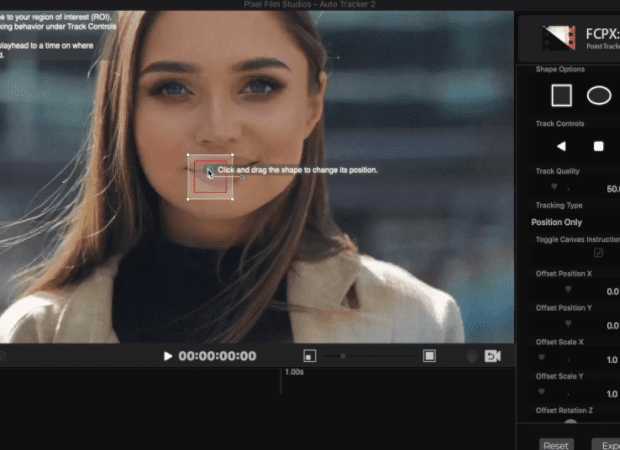
Task: Click the top-left handle of tracker shape
Action: click(x=188, y=155)
